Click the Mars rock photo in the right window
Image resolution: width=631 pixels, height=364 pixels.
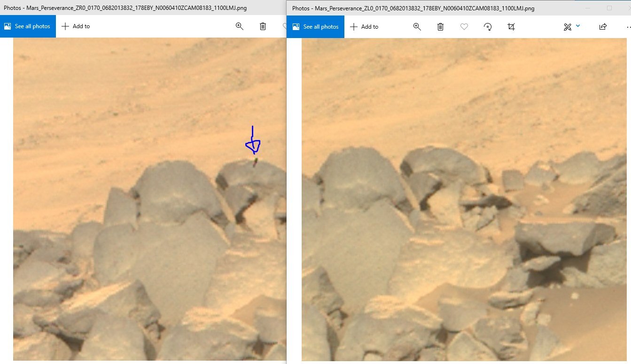coord(464,200)
